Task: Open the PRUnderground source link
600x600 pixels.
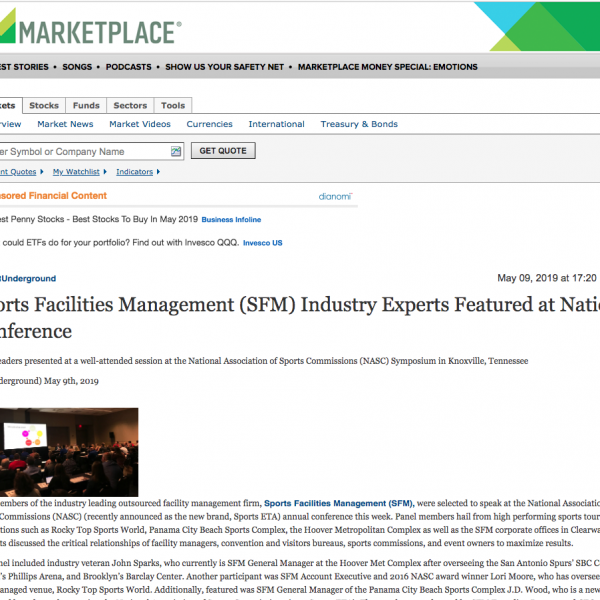Action: (x=28, y=279)
